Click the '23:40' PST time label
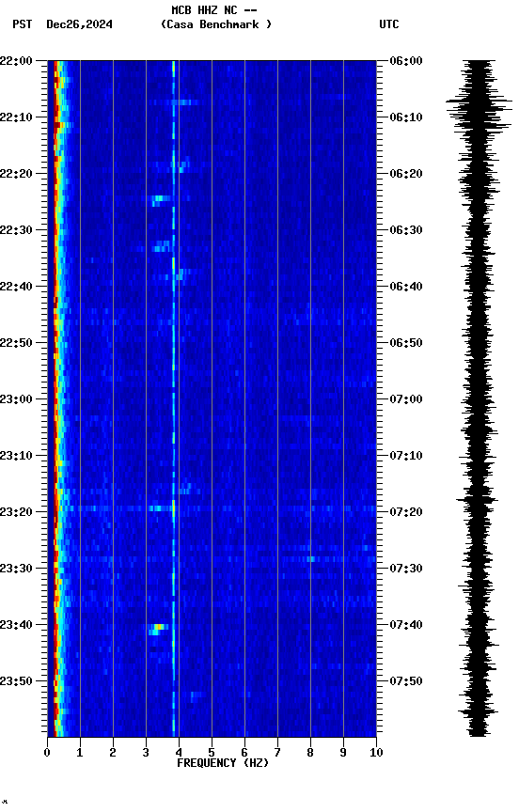Screen dimensions: 519x812 [16, 625]
